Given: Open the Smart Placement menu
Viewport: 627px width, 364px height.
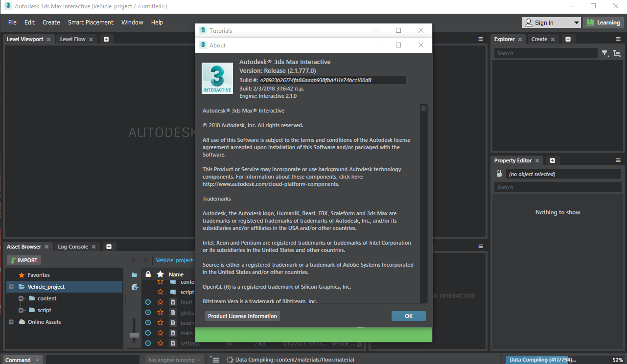Looking at the screenshot, I should 91,23.
